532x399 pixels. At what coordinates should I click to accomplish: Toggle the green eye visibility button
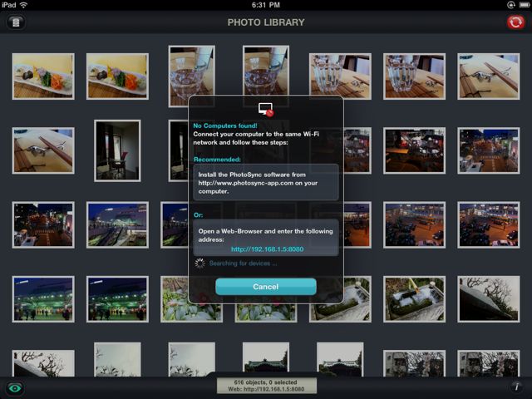pyautogui.click(x=15, y=388)
